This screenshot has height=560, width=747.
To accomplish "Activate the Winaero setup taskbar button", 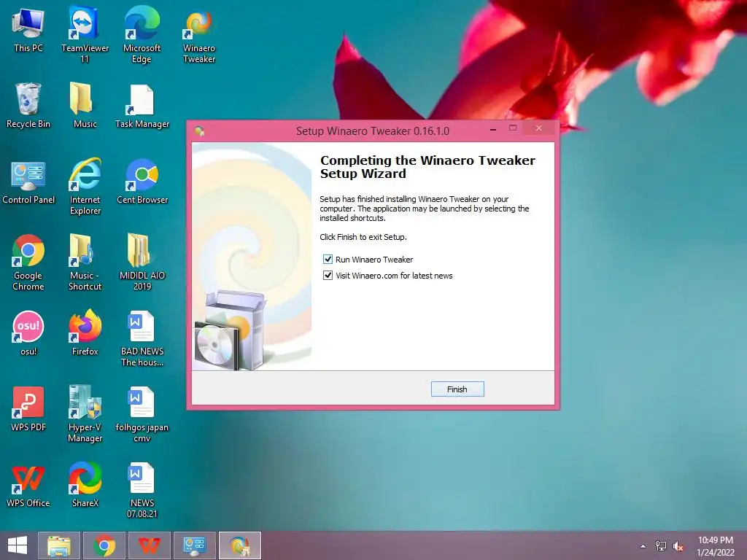I will tap(239, 545).
